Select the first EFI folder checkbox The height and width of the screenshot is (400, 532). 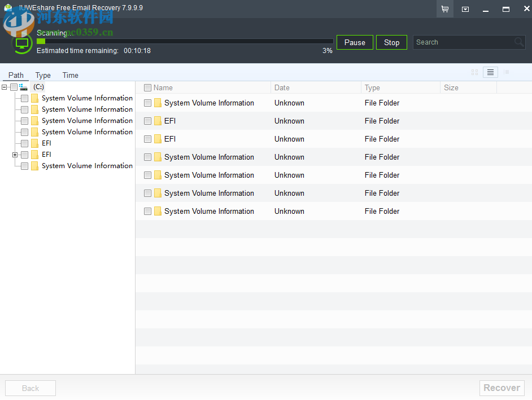(x=148, y=121)
